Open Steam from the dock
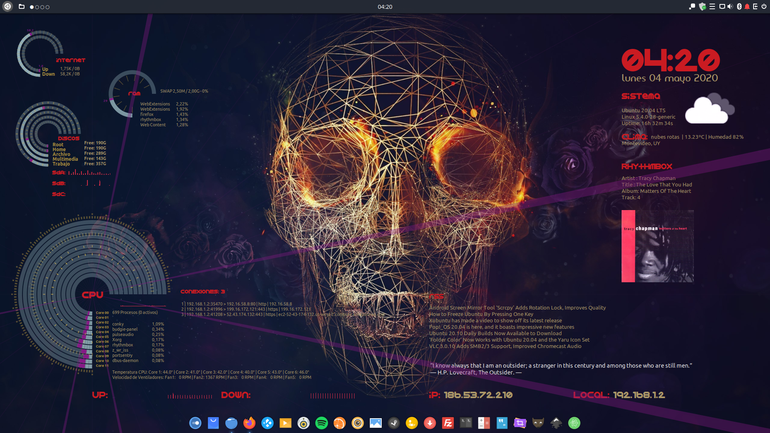Viewport: 770px width, 433px height. click(x=394, y=423)
